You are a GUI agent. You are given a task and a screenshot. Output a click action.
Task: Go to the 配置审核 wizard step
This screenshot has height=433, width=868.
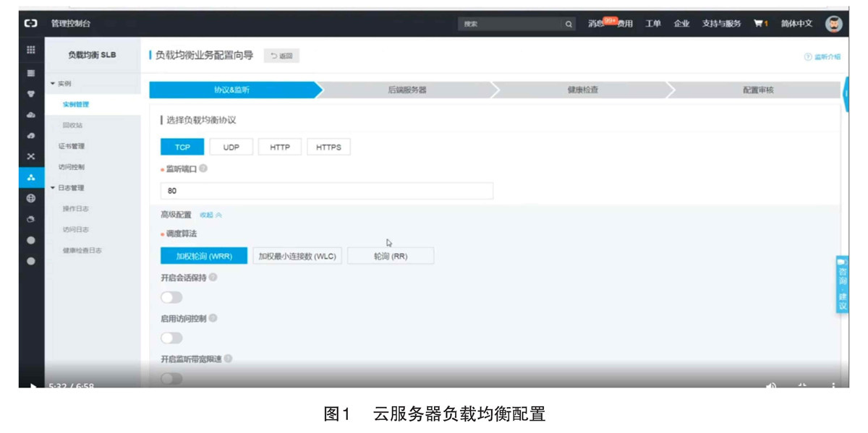[757, 90]
